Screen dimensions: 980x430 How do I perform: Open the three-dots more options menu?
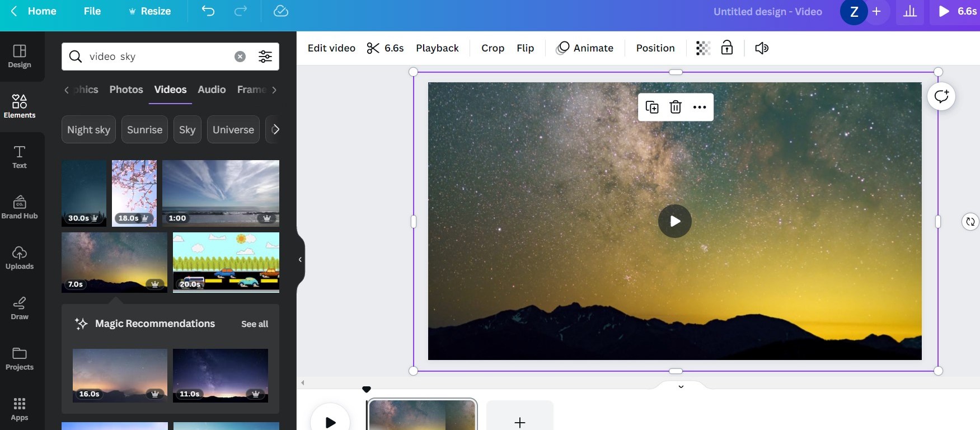tap(700, 107)
